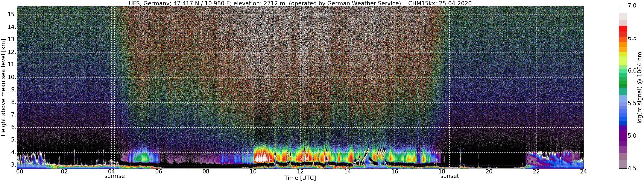Viewport: 644px width, 182px height.
Task: Click the time axis tick label '04'
Action: click(111, 172)
